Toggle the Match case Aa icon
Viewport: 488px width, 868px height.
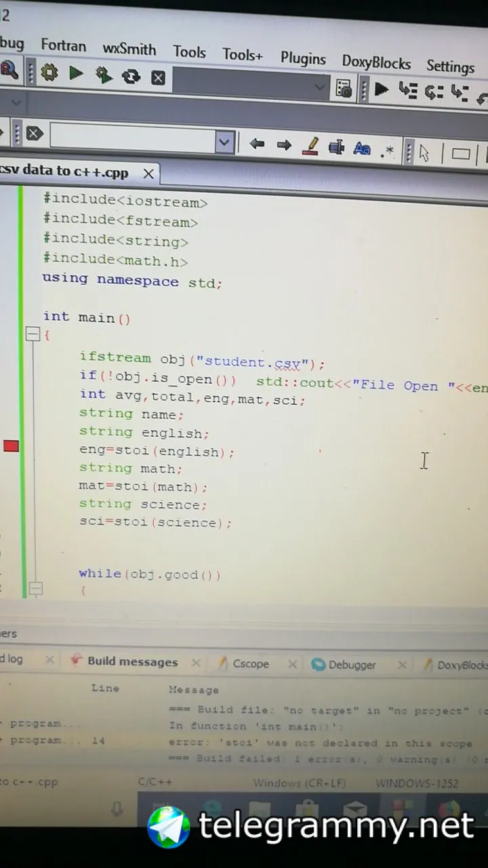pos(362,149)
